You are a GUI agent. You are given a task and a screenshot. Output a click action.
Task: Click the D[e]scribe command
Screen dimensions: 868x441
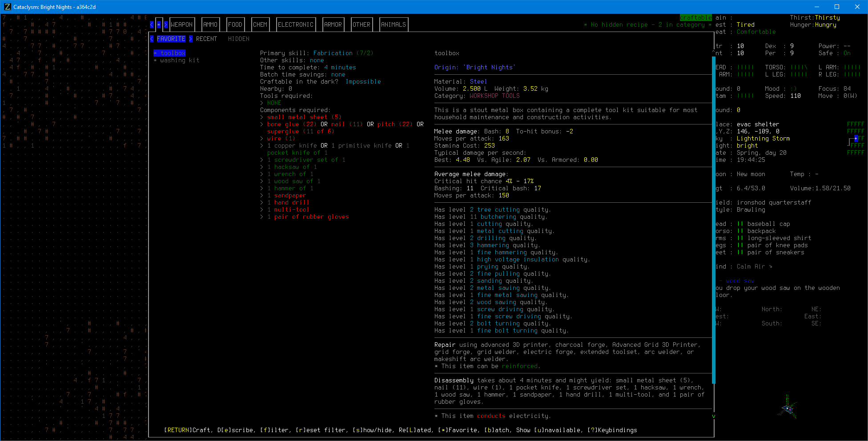[235, 430]
